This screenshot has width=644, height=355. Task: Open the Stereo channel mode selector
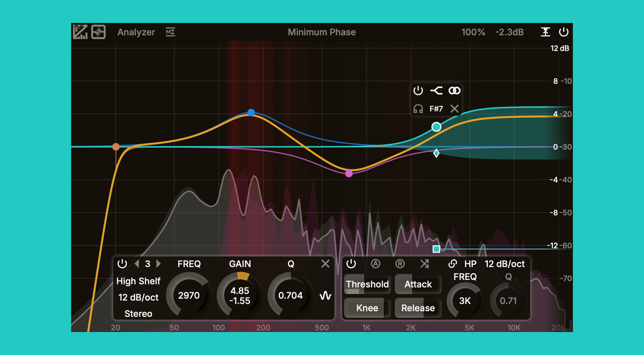(138, 314)
